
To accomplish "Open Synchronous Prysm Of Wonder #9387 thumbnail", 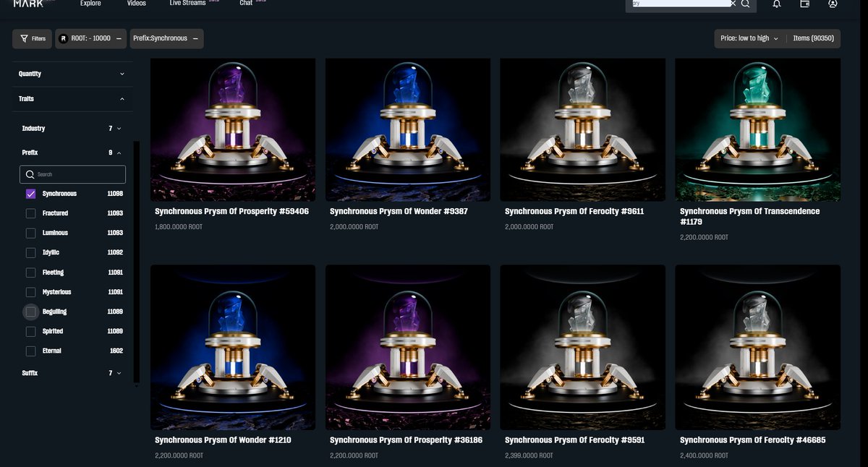I will coord(408,129).
